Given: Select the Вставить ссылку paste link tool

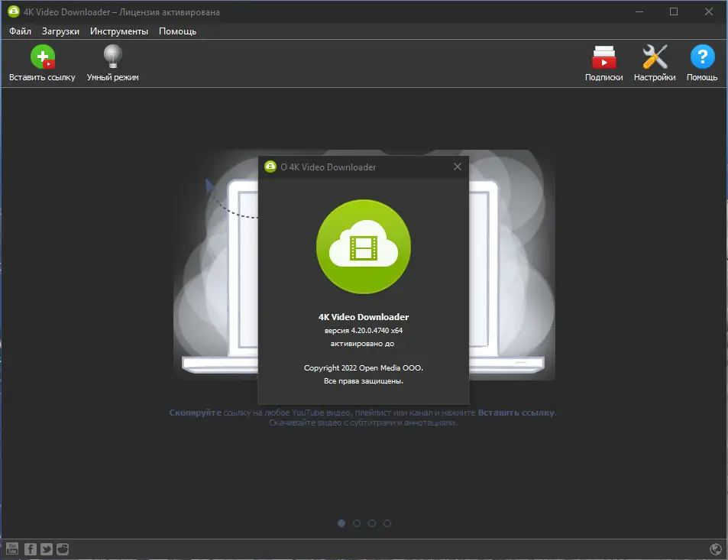Looking at the screenshot, I should pos(43,63).
